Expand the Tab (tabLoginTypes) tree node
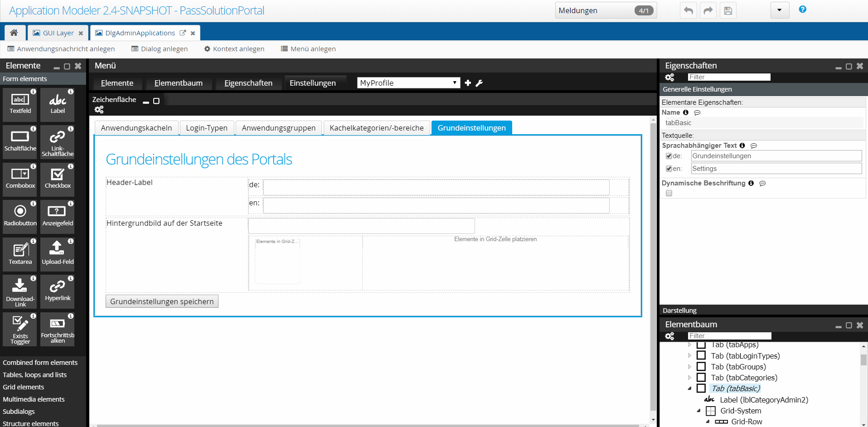 (690, 356)
